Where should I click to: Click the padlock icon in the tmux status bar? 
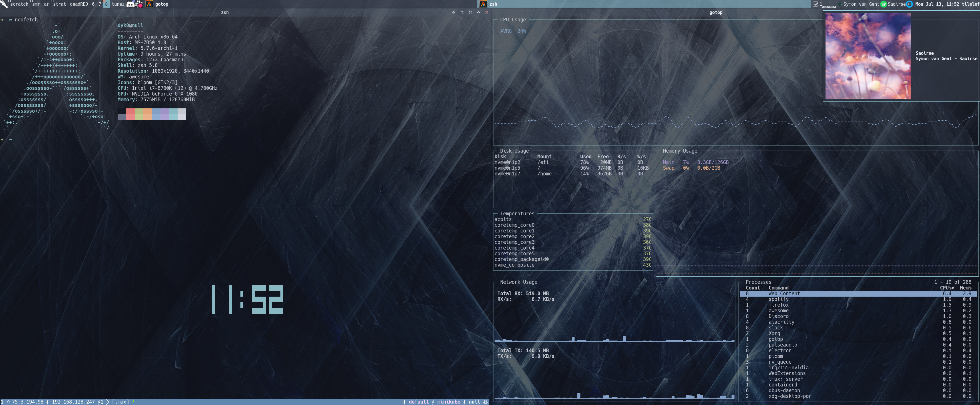tap(8, 402)
